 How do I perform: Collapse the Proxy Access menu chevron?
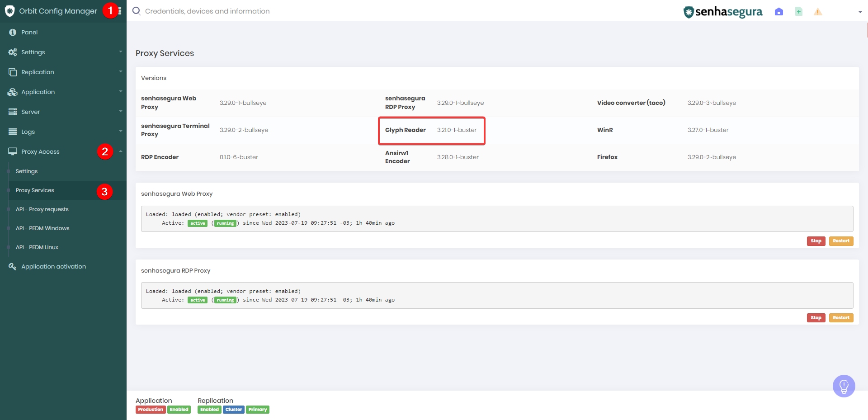[121, 151]
